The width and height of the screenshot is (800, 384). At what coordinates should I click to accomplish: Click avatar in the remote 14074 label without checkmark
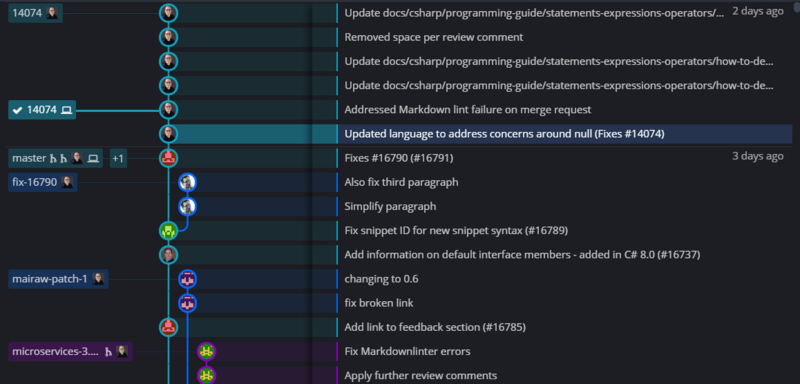53,13
